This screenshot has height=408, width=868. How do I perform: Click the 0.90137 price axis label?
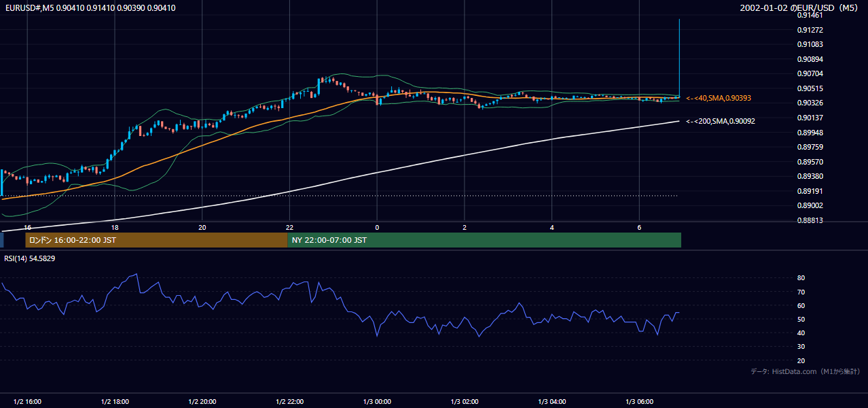point(810,118)
